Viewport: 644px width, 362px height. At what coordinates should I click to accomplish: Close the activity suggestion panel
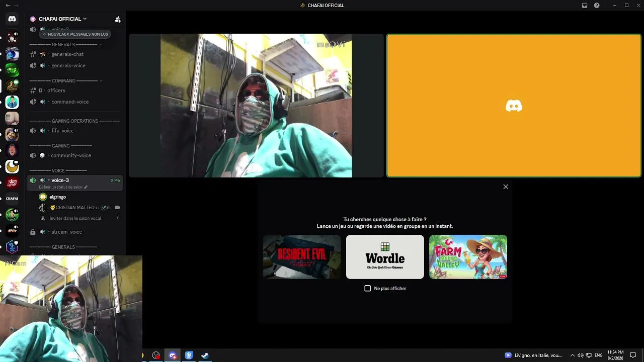point(506,187)
